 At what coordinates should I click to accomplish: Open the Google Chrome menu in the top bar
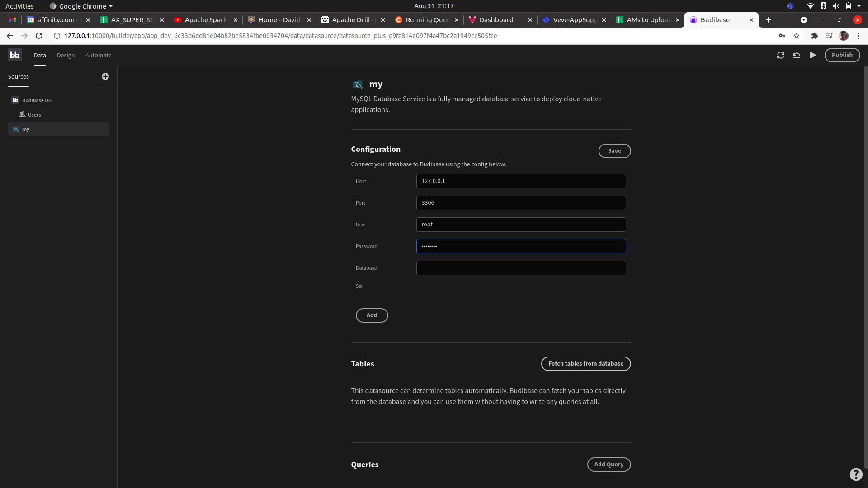[x=80, y=6]
